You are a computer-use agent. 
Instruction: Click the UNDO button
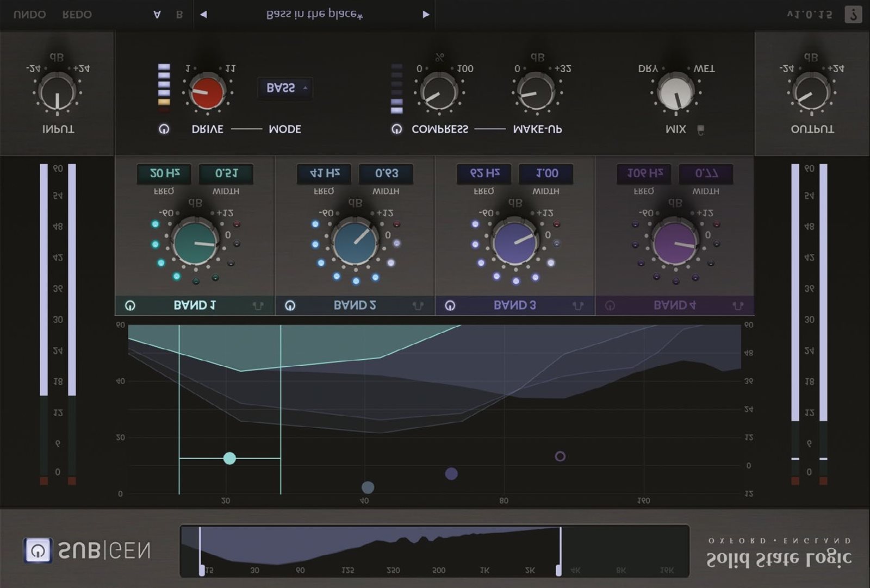[x=29, y=15]
